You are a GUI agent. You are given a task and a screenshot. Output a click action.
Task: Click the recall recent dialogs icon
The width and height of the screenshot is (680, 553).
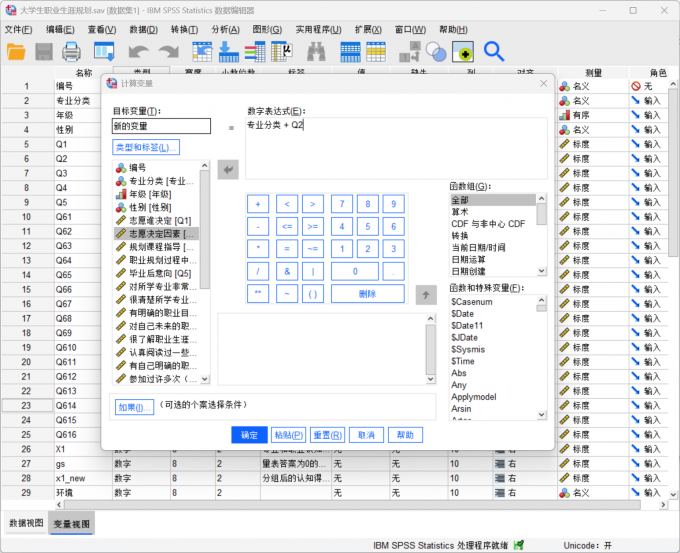pos(103,51)
